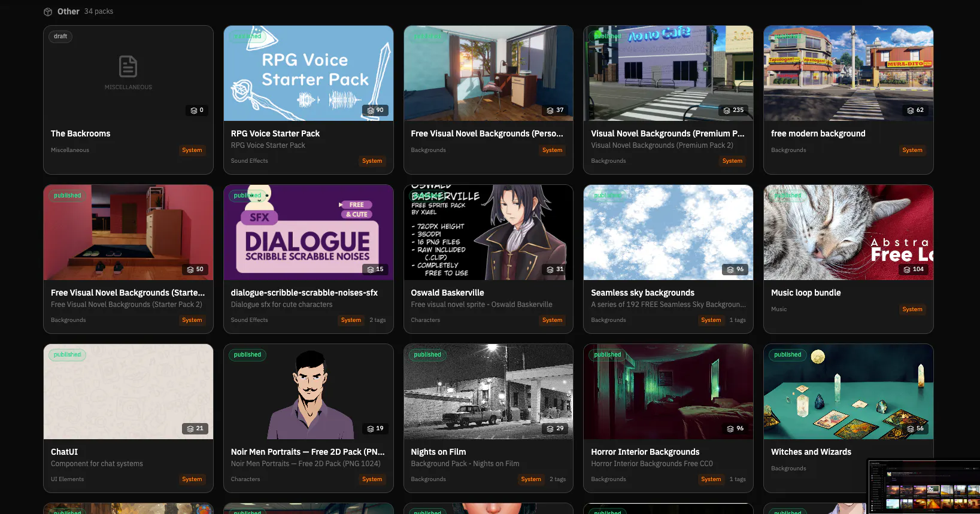Open Nights on Film pack title
980x514 pixels.
[438, 452]
